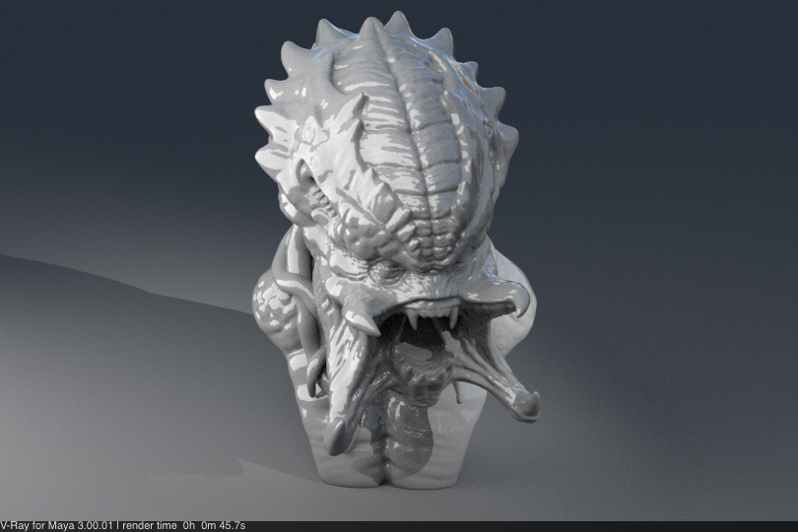
Task: Click the V-Ray for Maya render stamp text
Action: (57, 526)
